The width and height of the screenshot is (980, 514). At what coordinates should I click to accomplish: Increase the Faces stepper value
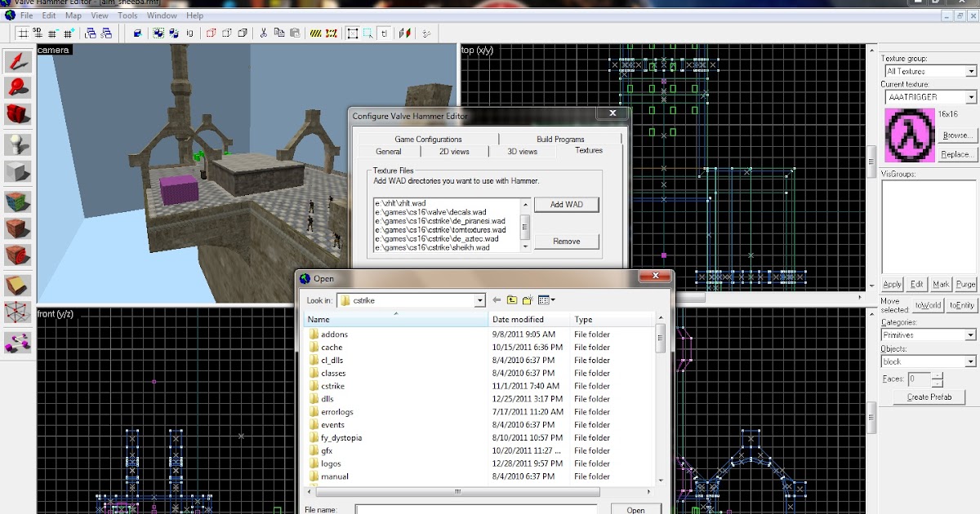click(x=938, y=375)
